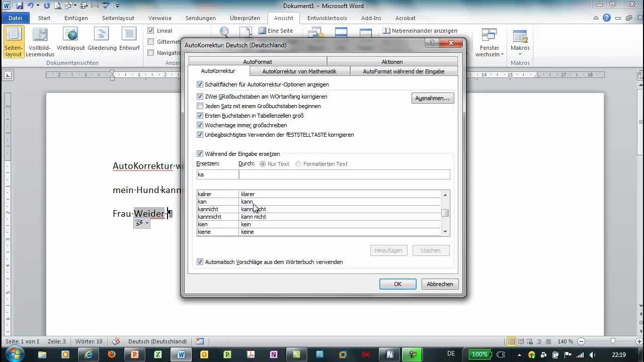Click the zoom out minus button
Image resolution: width=644 pixels, height=362 pixels.
(x=580, y=341)
